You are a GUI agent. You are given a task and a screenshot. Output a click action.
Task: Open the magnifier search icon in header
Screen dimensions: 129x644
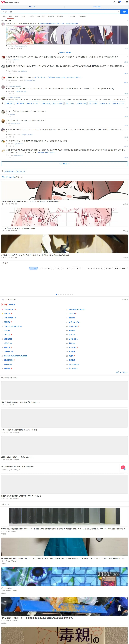(114, 2)
